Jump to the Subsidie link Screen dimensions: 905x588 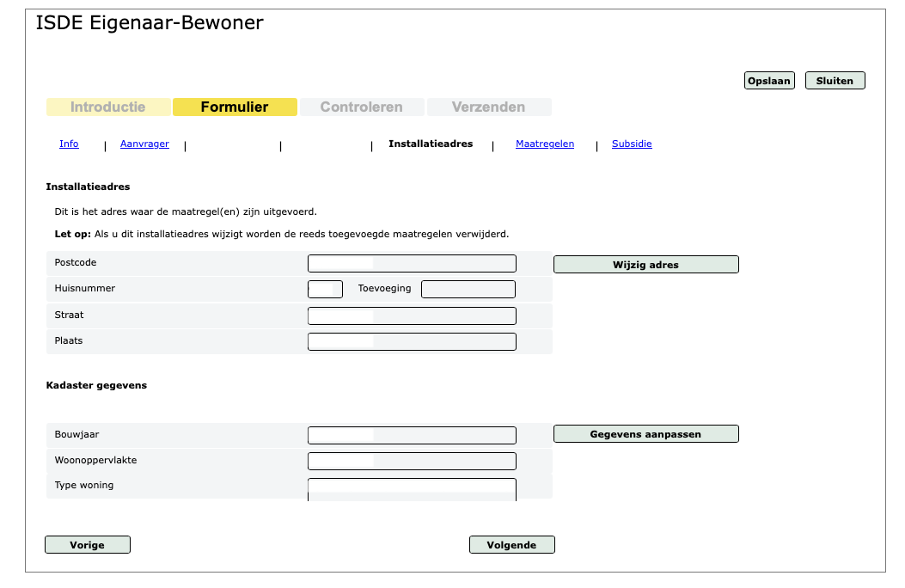[632, 144]
